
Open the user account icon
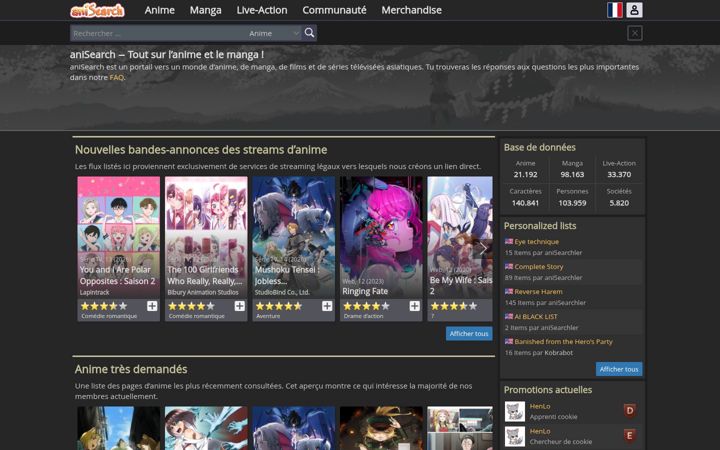tap(634, 10)
